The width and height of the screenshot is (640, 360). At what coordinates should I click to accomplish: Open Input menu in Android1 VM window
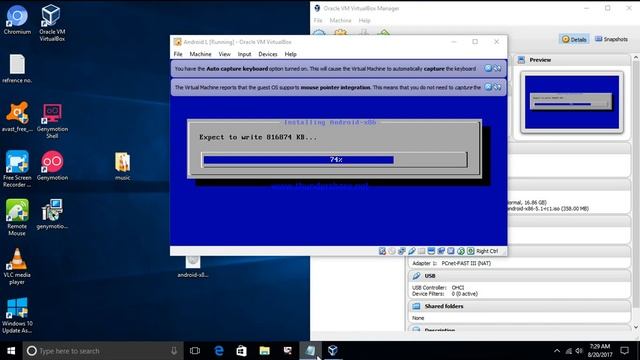point(244,54)
